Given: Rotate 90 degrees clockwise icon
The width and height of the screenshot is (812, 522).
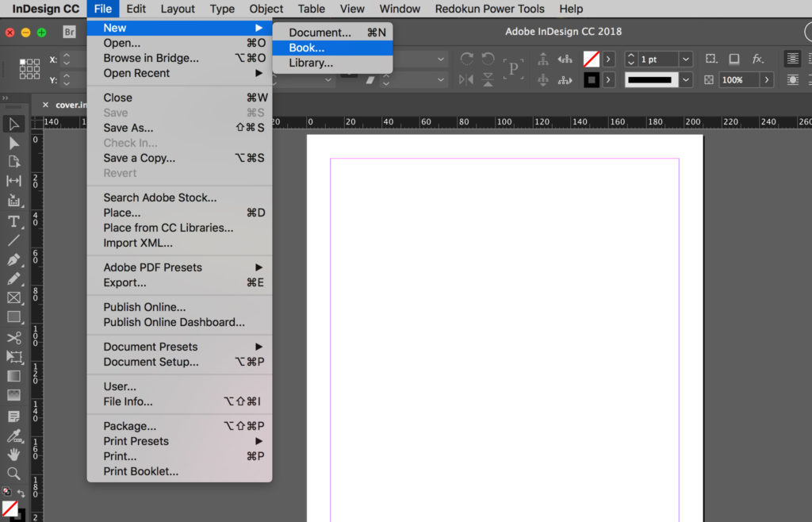Looking at the screenshot, I should pos(466,59).
